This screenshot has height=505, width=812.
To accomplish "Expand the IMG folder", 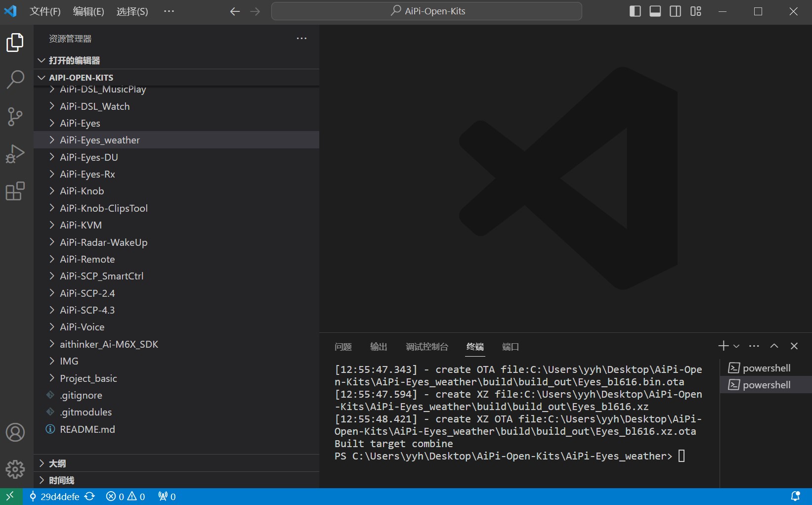I will tap(176, 361).
